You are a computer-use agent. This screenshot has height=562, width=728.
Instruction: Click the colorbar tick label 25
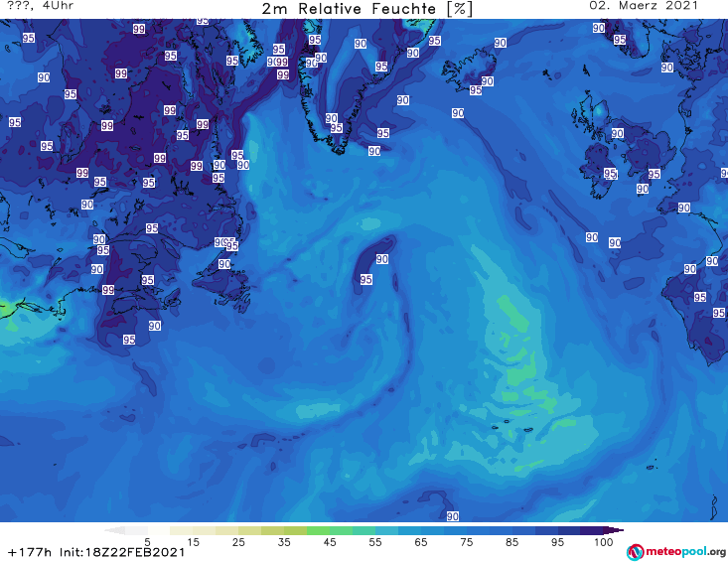pyautogui.click(x=238, y=542)
